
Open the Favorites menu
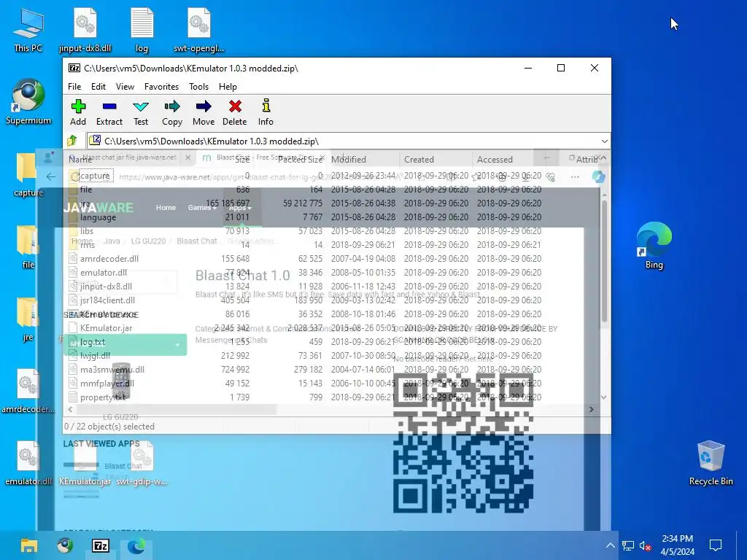pyautogui.click(x=161, y=87)
